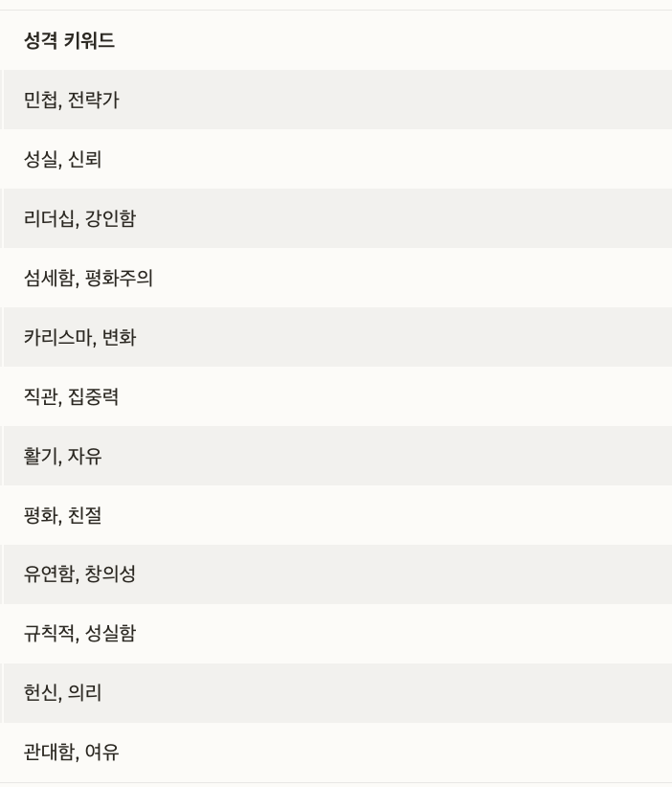Click the word 평화주의 in the table
The height and width of the screenshot is (787, 672).
click(119, 278)
